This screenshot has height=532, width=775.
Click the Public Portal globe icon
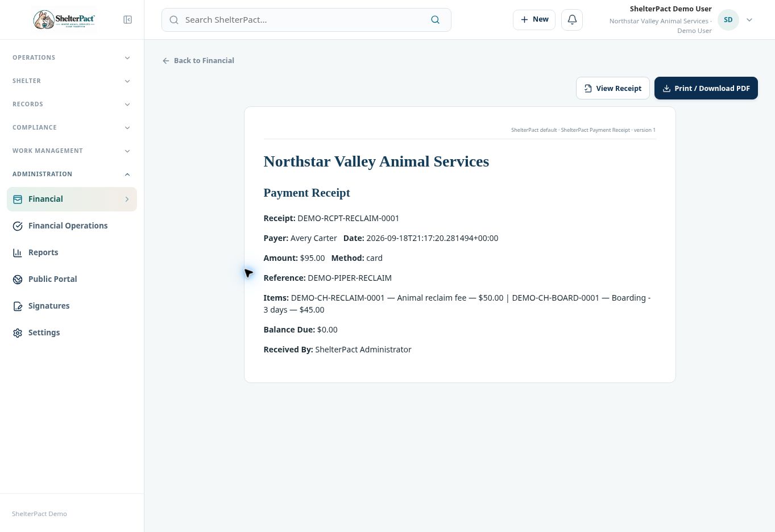(18, 279)
